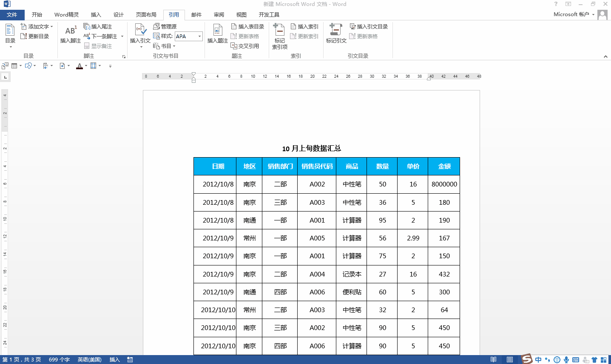
Task: Open the Microsoft 帐户 dropdown
Action: (574, 14)
